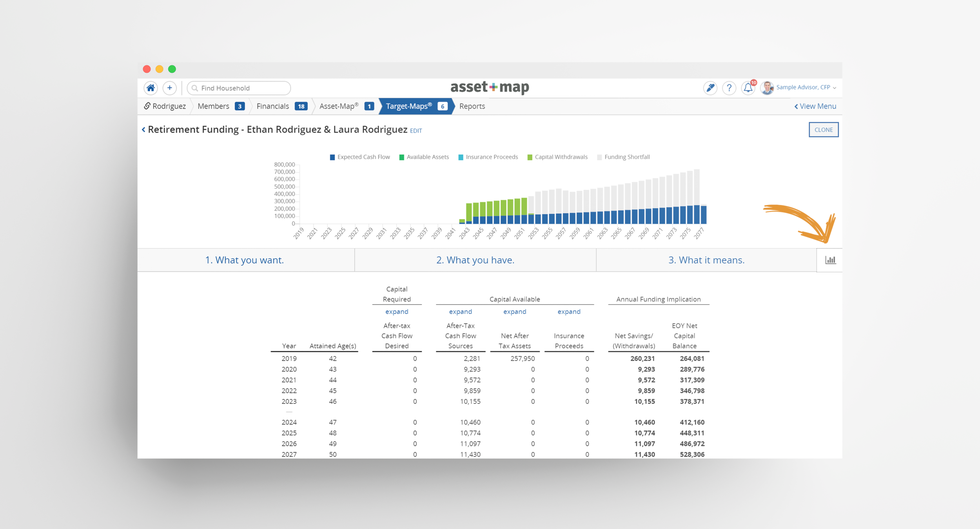The width and height of the screenshot is (980, 529).
Task: Toggle the bar chart view icon
Action: pyautogui.click(x=830, y=260)
